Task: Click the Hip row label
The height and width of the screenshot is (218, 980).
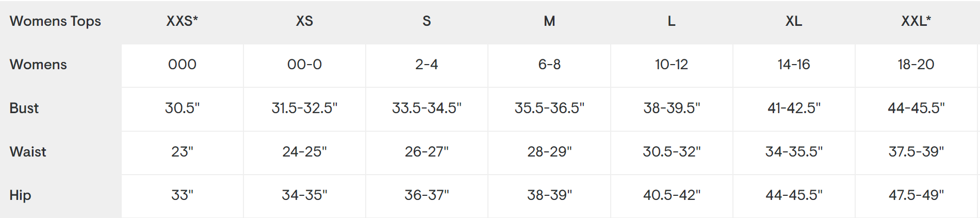Action: point(21,195)
